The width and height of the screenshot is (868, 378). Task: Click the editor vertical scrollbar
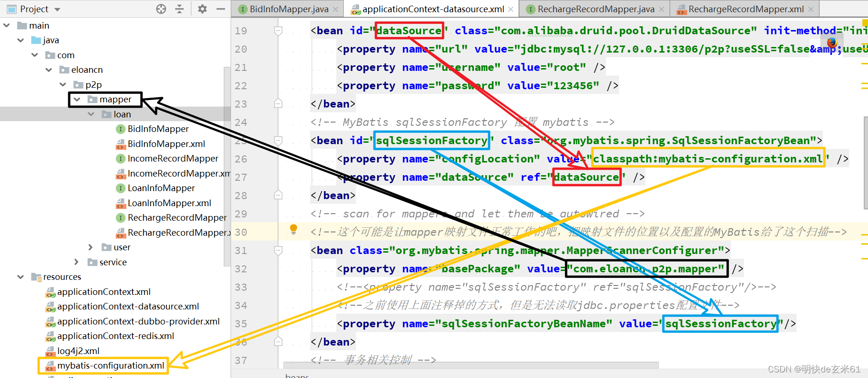point(865,162)
